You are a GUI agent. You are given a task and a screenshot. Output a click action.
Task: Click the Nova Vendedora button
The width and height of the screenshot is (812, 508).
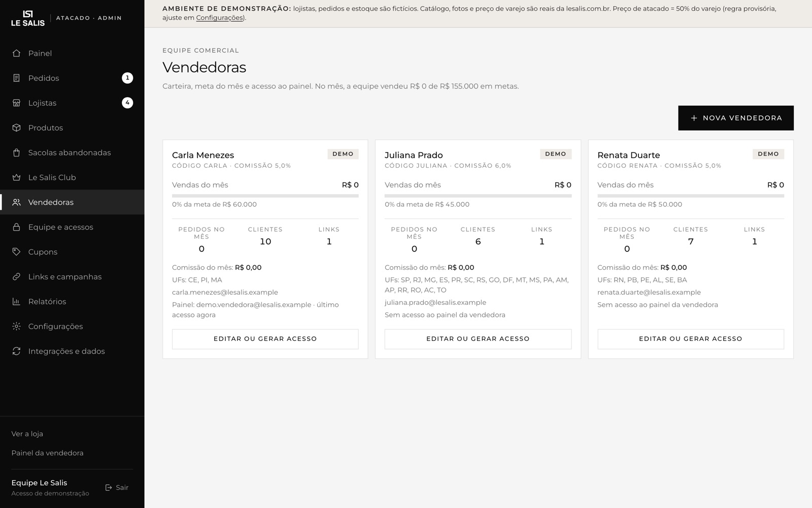pos(736,118)
